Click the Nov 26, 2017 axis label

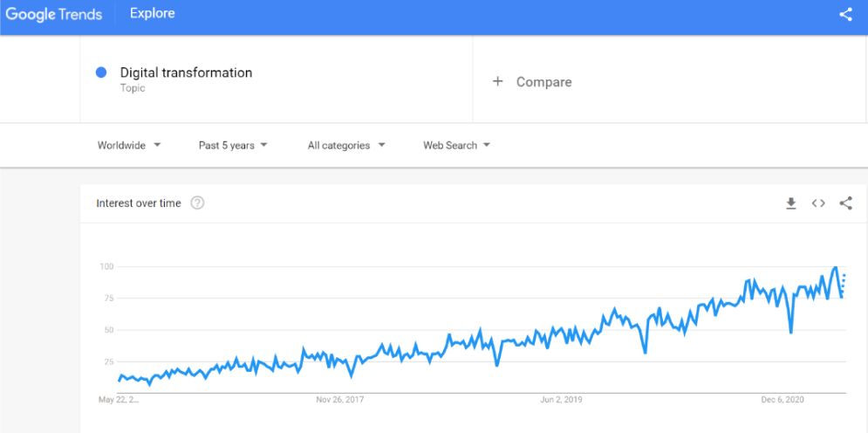pos(339,400)
